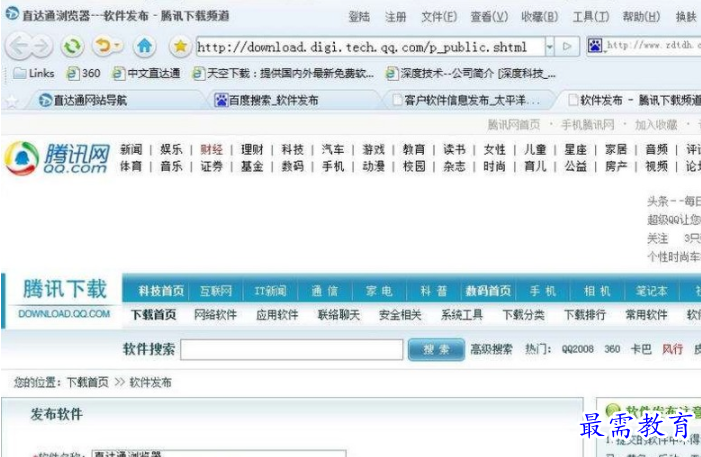The width and height of the screenshot is (701, 457).
Task: Open the 汽车 channel link
Action: coord(333,149)
